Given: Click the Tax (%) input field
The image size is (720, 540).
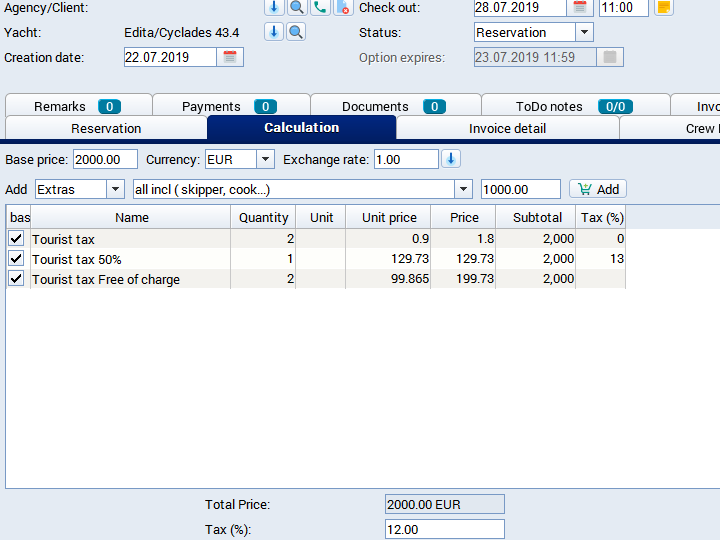Looking at the screenshot, I should click(444, 529).
